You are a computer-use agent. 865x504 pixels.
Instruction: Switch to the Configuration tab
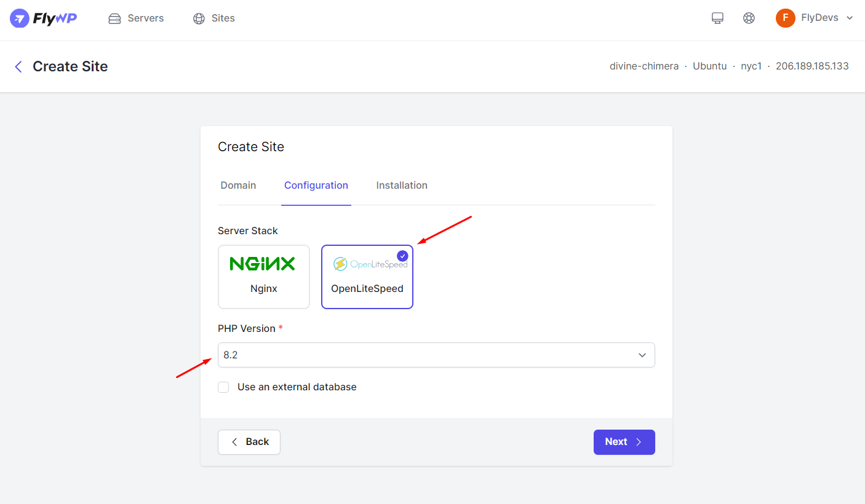[x=316, y=185]
